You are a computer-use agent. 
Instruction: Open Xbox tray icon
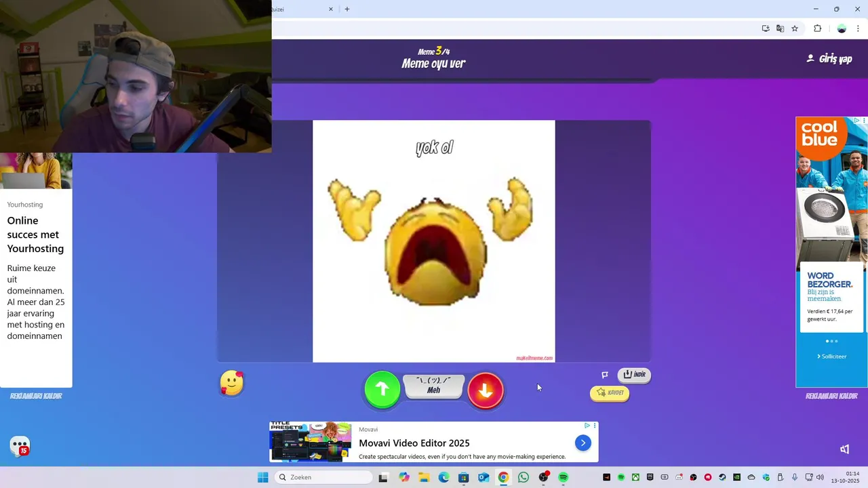[635, 477]
